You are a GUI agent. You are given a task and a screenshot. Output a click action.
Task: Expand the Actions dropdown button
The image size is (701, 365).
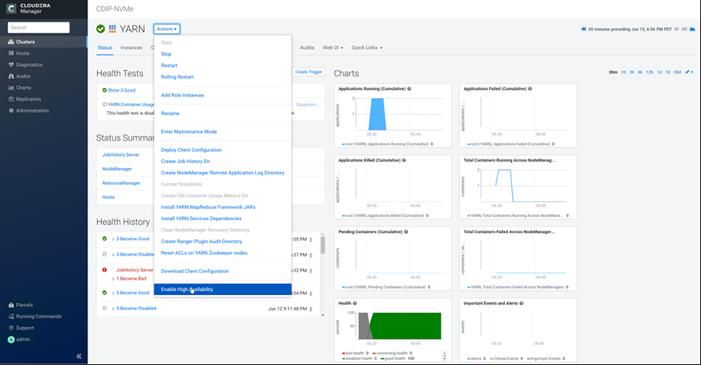click(167, 29)
